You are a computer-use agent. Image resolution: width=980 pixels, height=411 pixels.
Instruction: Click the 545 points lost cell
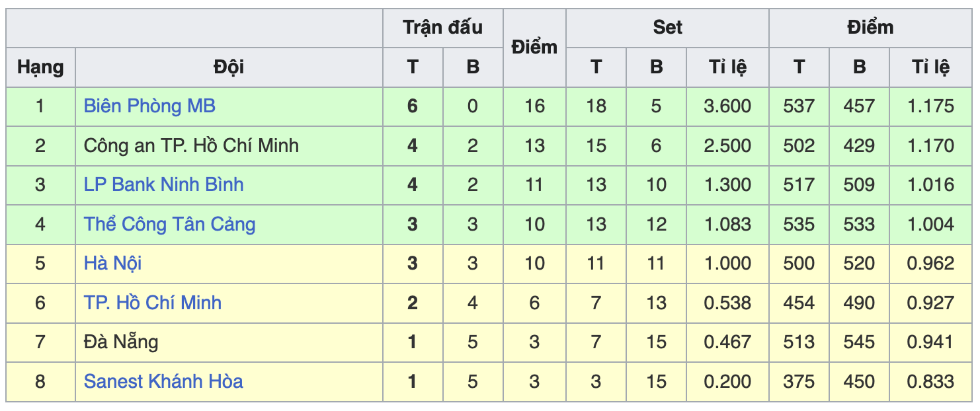[x=859, y=342]
